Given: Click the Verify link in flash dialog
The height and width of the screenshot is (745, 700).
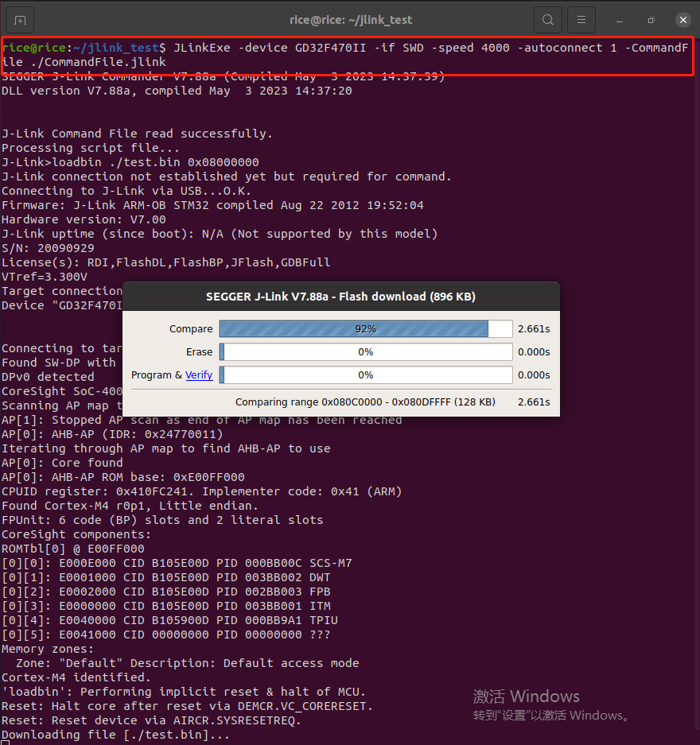Looking at the screenshot, I should tap(199, 374).
